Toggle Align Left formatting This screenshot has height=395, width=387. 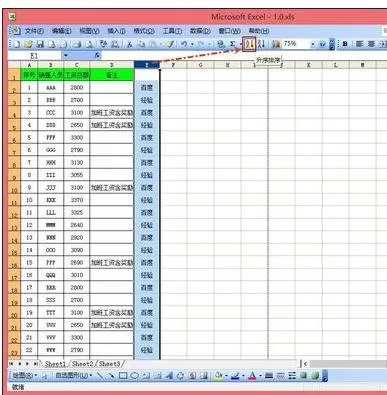[x=359, y=44]
